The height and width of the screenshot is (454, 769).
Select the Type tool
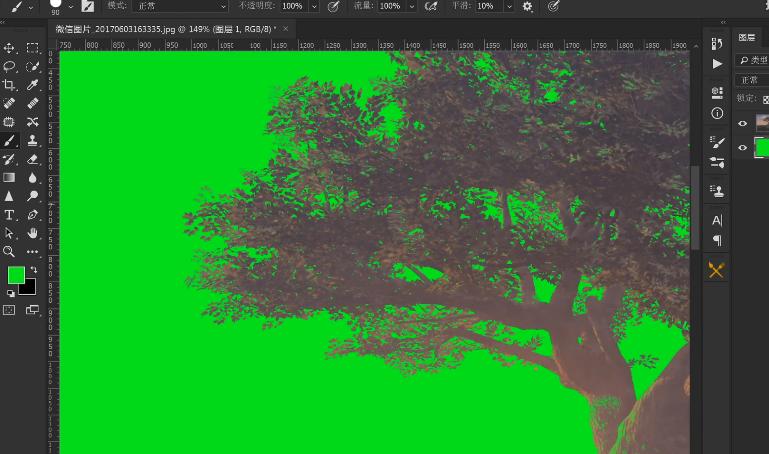tap(9, 215)
